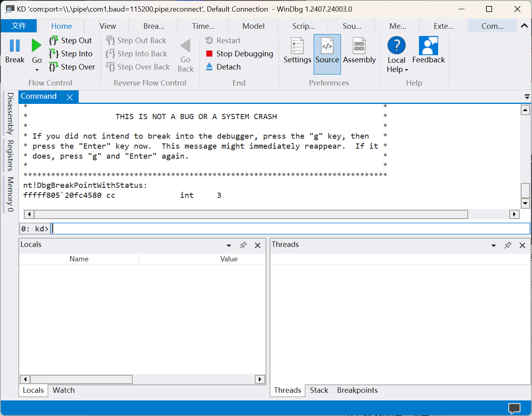The width and height of the screenshot is (532, 416).
Task: Switch to the Threads bottom tab
Action: point(288,390)
